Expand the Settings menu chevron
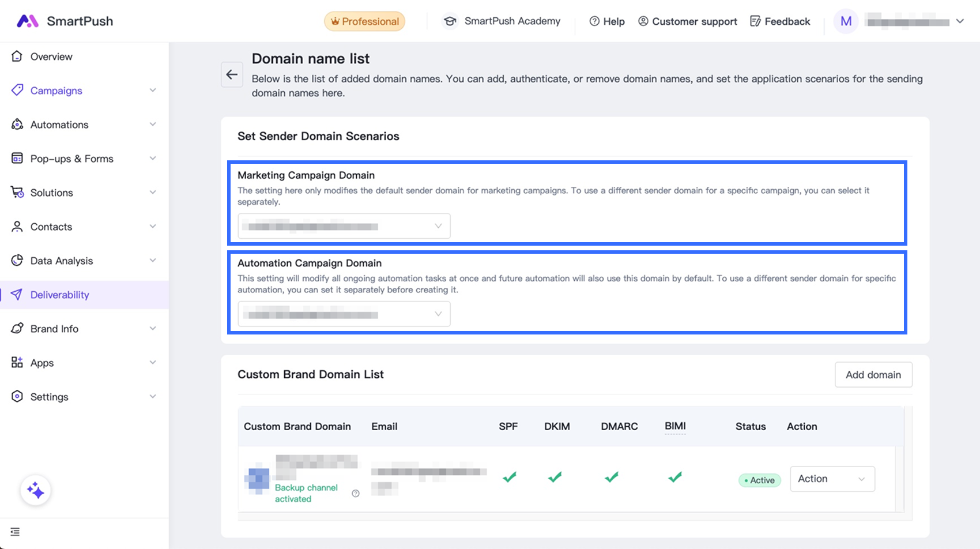980x549 pixels. pyautogui.click(x=153, y=397)
